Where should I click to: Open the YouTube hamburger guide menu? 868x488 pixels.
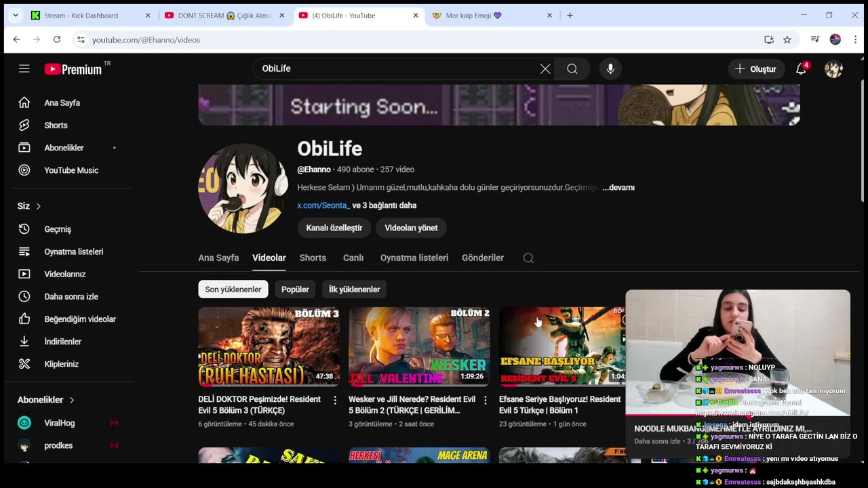click(x=24, y=68)
